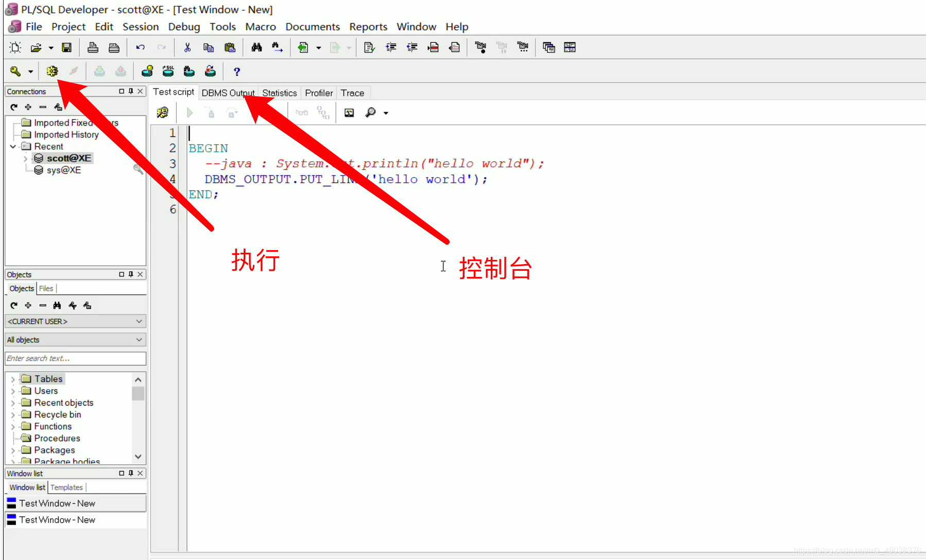Open the Session menu
926x560 pixels.
141,27
